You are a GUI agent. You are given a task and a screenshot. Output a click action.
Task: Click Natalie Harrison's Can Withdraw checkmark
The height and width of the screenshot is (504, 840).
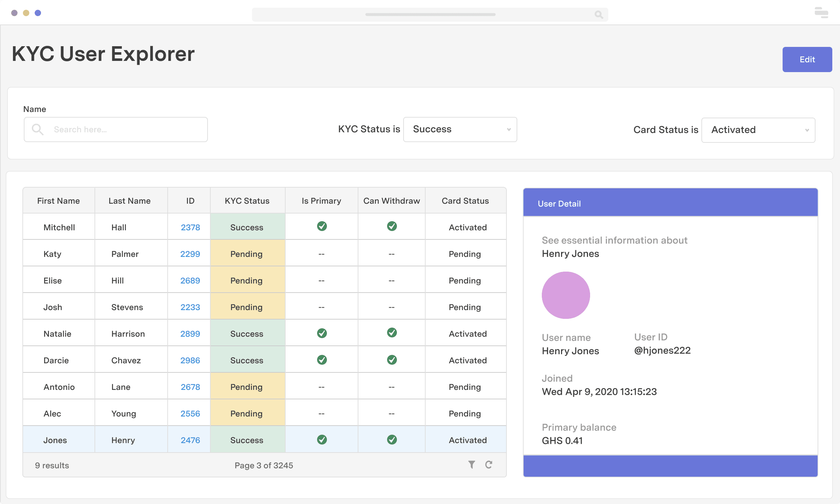392,333
